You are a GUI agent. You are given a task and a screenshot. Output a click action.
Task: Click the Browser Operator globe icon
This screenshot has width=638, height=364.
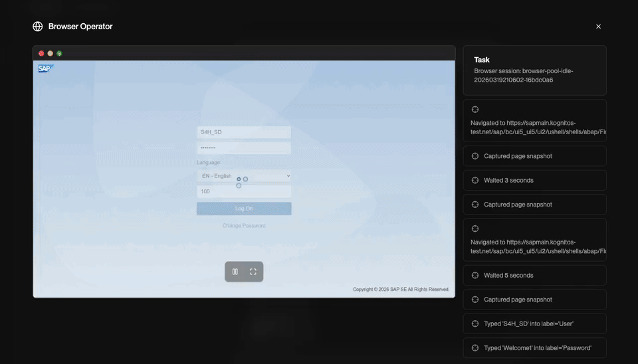37,27
